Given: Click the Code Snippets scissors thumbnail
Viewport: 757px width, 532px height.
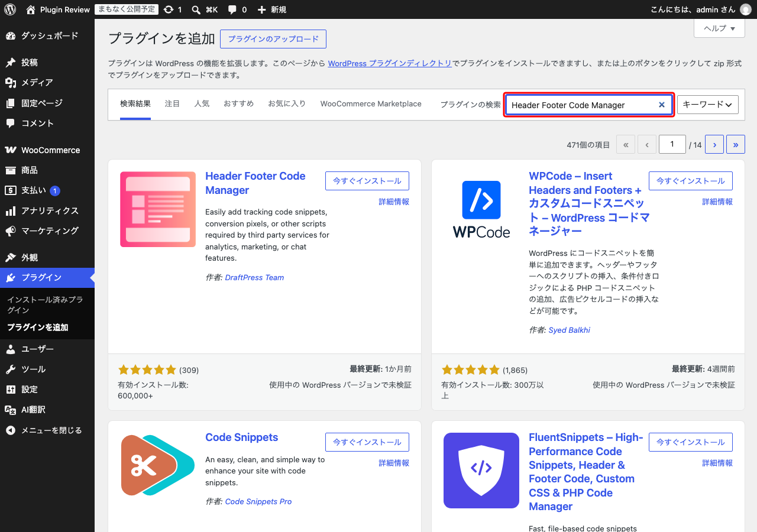Looking at the screenshot, I should tap(158, 466).
